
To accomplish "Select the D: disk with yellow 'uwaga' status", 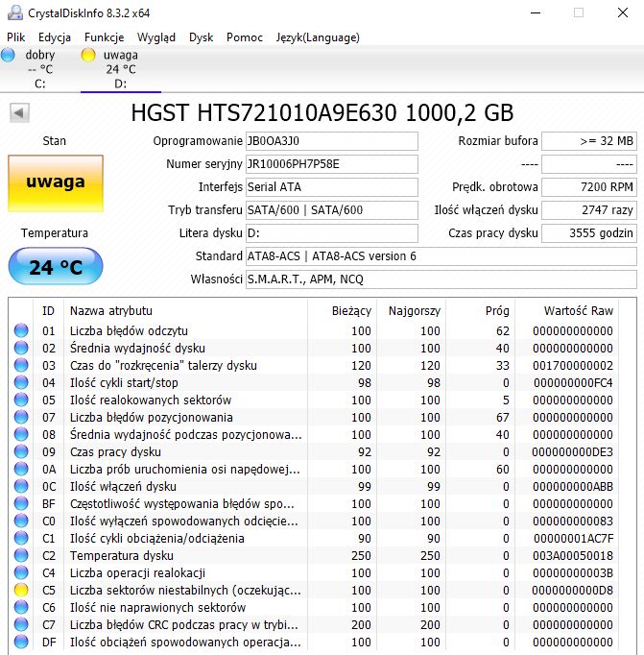I will [121, 69].
